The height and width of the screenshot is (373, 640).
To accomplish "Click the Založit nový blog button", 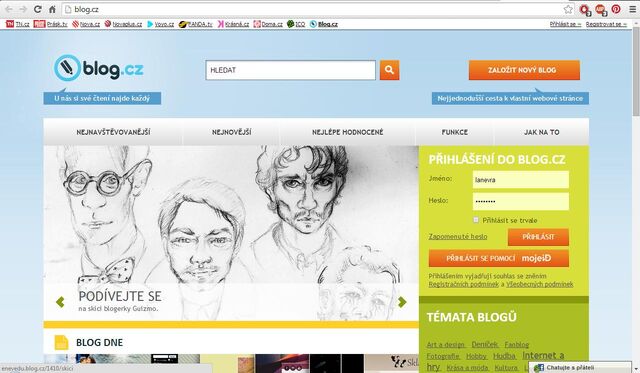I will [x=524, y=70].
